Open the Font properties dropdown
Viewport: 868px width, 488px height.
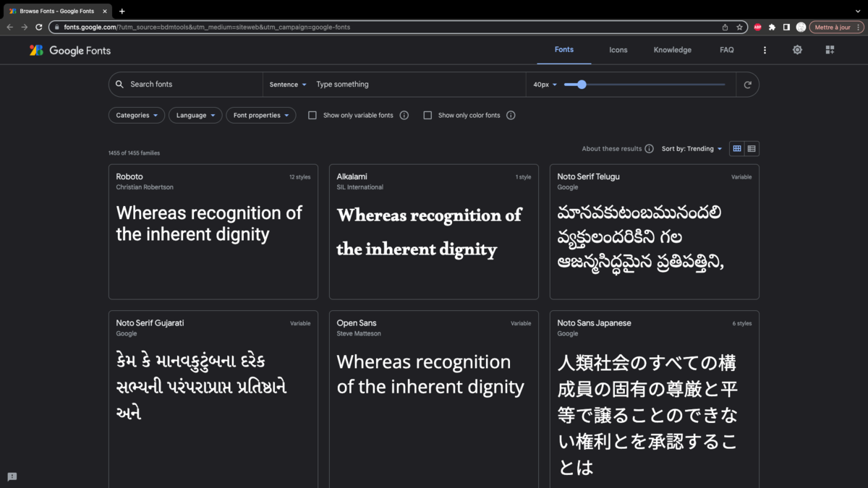[x=261, y=115]
